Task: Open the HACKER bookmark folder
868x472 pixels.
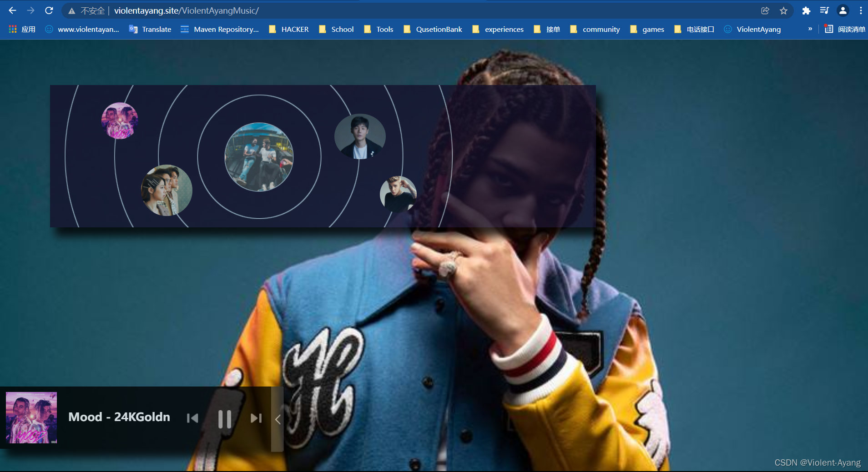Action: tap(289, 29)
